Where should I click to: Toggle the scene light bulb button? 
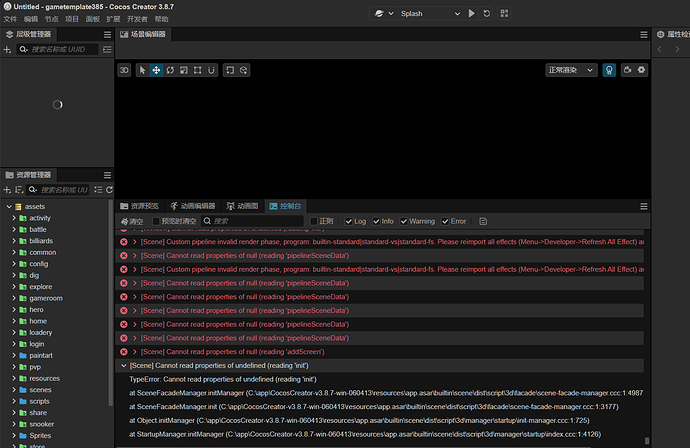pyautogui.click(x=609, y=70)
